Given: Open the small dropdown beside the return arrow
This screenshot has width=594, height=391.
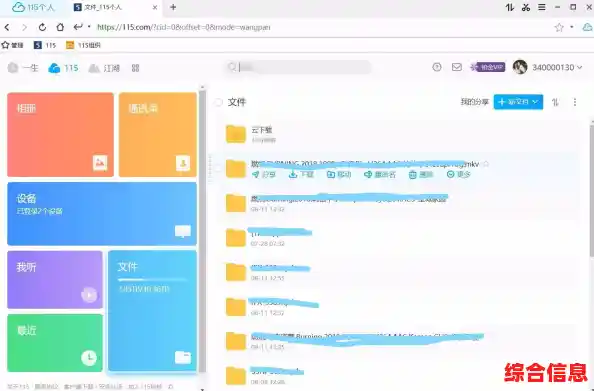Looking at the screenshot, I should click(x=89, y=27).
